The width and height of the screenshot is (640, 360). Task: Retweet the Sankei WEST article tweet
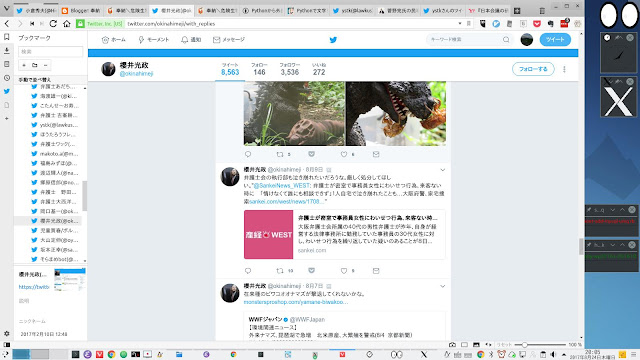280,271
